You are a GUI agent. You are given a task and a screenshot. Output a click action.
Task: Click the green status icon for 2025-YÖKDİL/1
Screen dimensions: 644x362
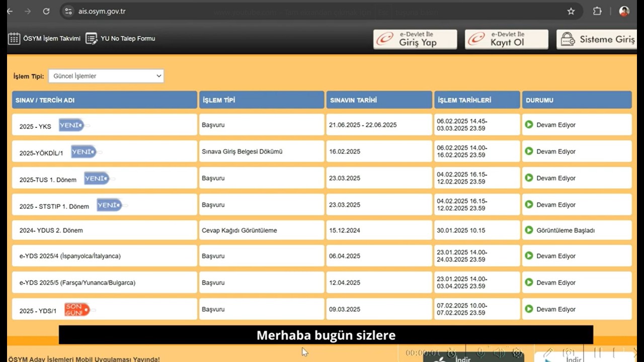tap(529, 151)
